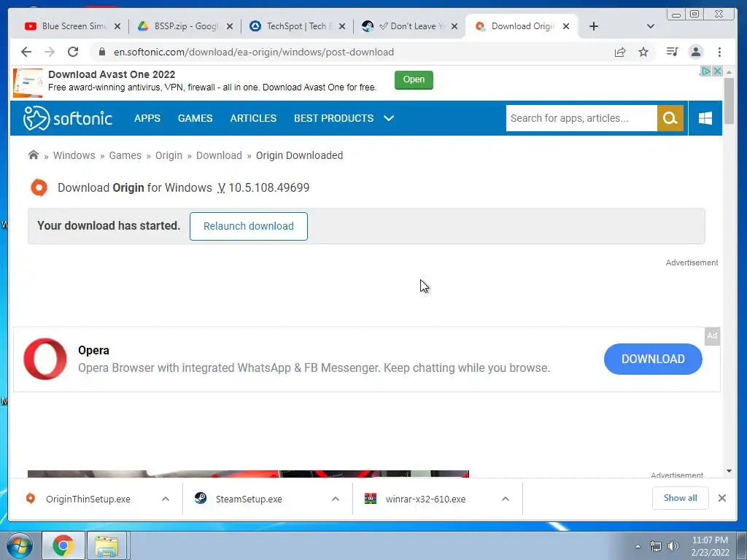Share this page via share icon

(x=620, y=52)
